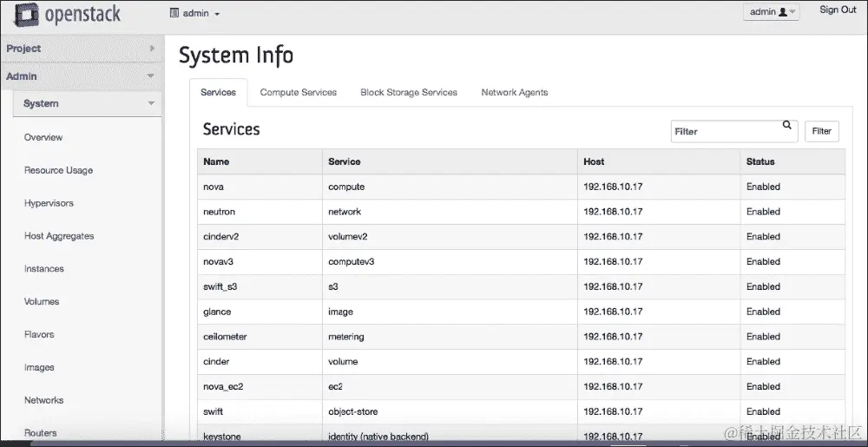Expand the Project sidebar section

tap(82, 48)
